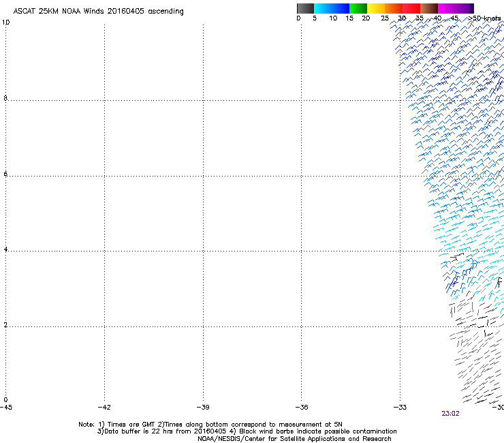Screen dimensions: 504x443
Task: Click the '0' label under the color bar
Action: pos(298,18)
